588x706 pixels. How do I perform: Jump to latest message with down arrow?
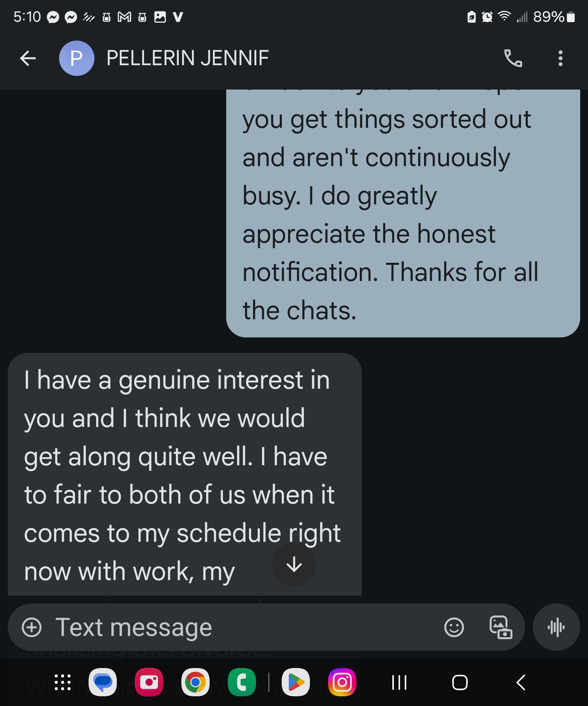click(294, 565)
